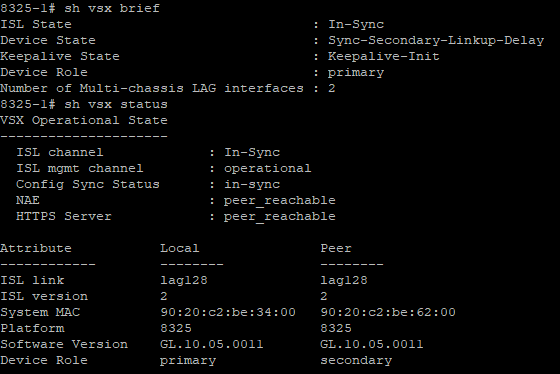Viewport: 560px width, 374px height.
Task: Click the Peer column header
Action: 336,248
